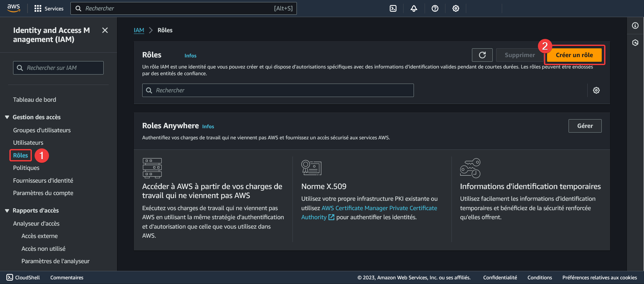644x284 pixels.
Task: Click the IAM breadcrumb link
Action: pyautogui.click(x=139, y=30)
